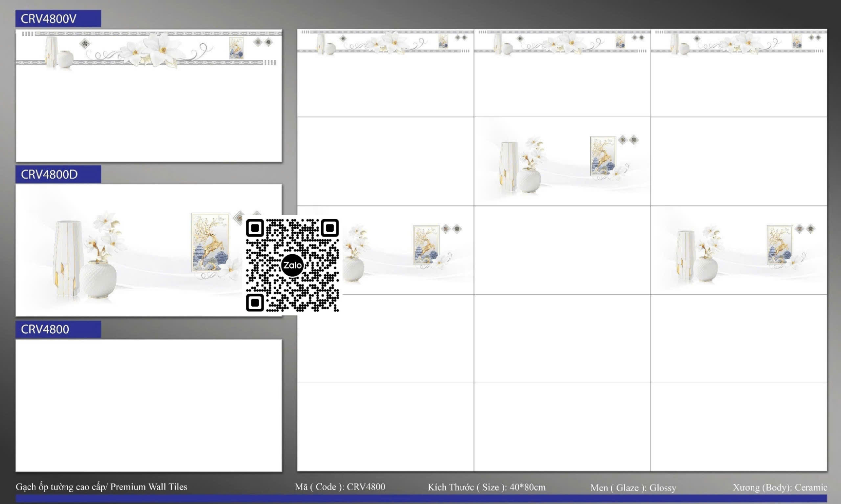The width and height of the screenshot is (841, 504).
Task: Click the QR code's bottom-left finder square
Action: click(x=255, y=302)
